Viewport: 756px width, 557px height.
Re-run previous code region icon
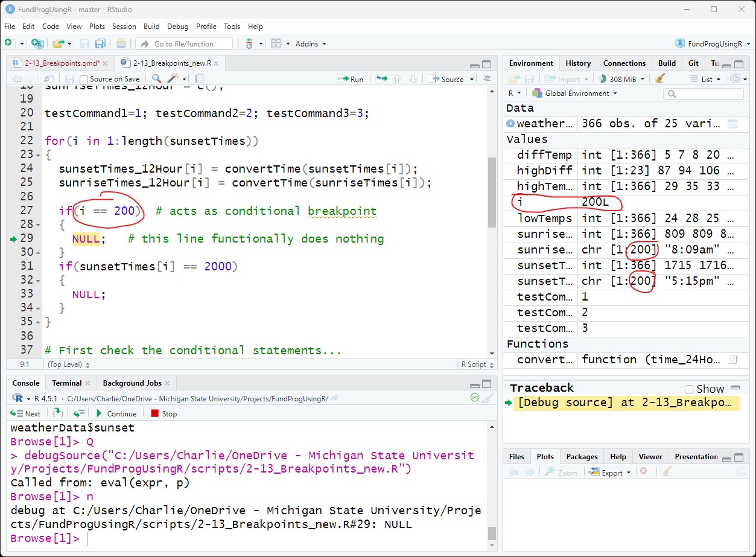[381, 78]
